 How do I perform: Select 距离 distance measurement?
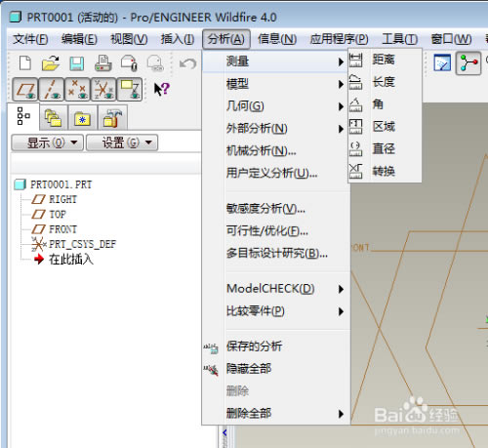click(385, 60)
